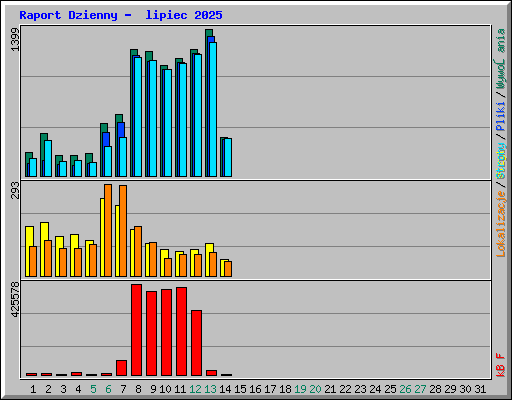Image resolution: width=512 pixels, height=400 pixels.
Task: Click the cyan bar for day 14
Action: pyautogui.click(x=228, y=157)
